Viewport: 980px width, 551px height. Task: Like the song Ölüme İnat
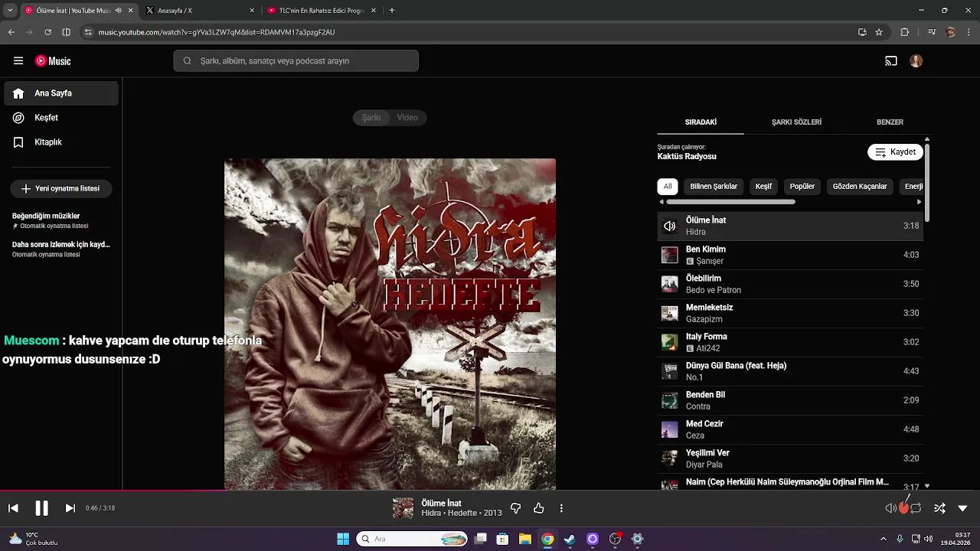[539, 508]
